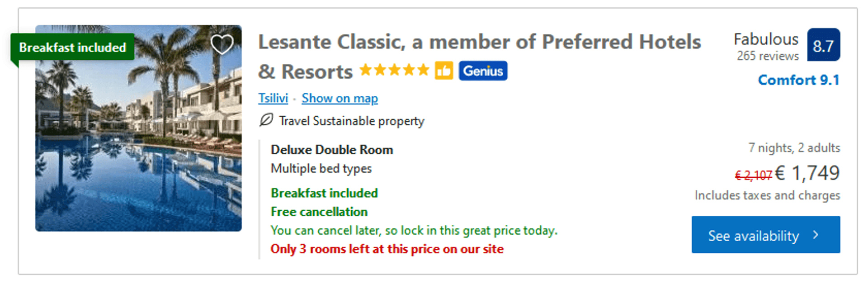Select the Deluxe Double Room heading
Viewport: 868px width, 284px height.
(332, 150)
